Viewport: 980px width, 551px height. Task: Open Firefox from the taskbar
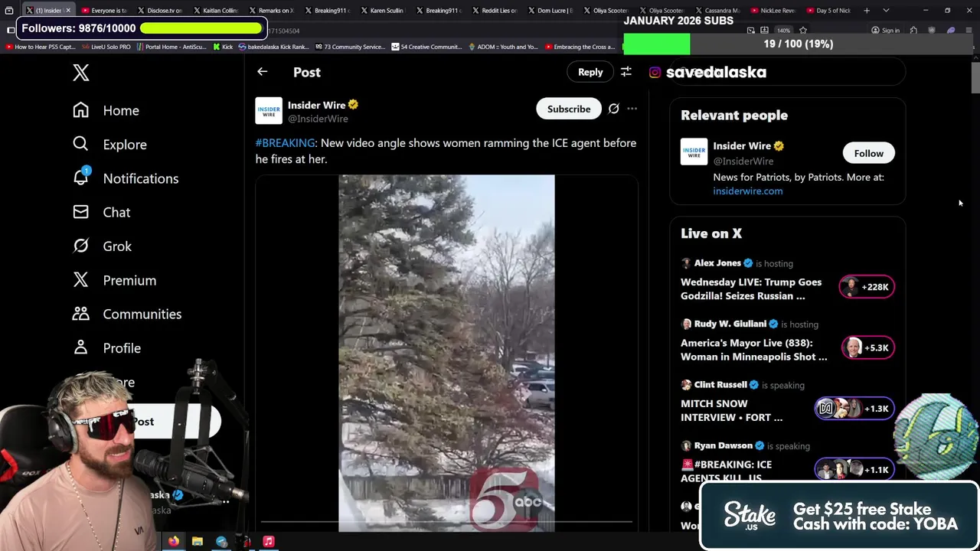coord(174,541)
